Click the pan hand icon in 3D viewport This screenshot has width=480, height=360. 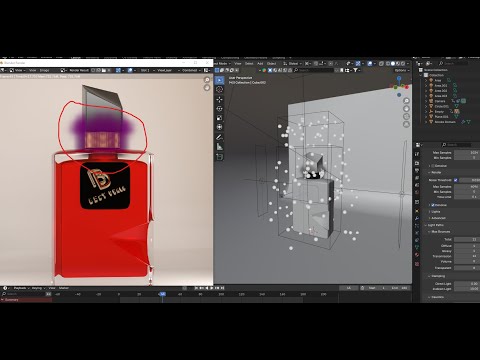(406, 108)
